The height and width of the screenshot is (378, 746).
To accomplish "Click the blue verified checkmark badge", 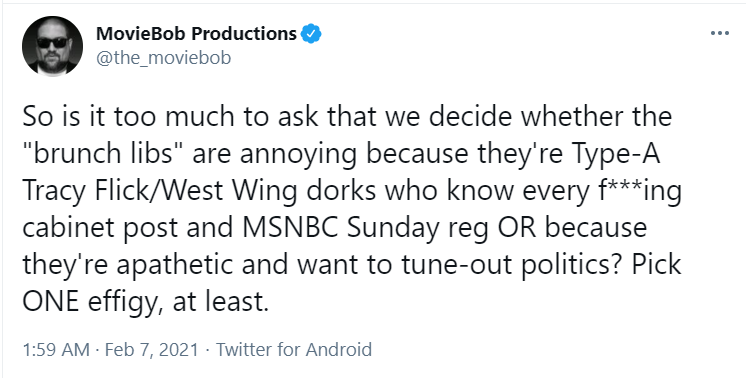I will click(x=311, y=34).
